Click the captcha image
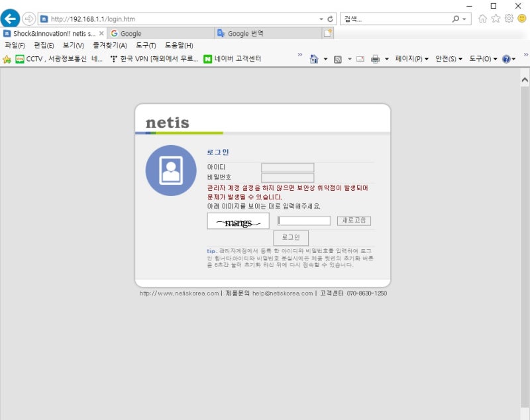This screenshot has width=530, height=420. pos(238,221)
